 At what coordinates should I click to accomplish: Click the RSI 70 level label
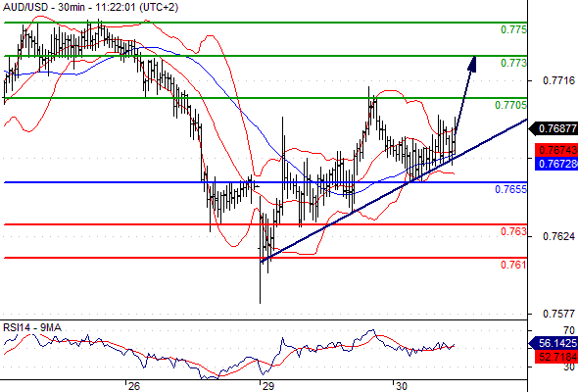click(x=569, y=330)
